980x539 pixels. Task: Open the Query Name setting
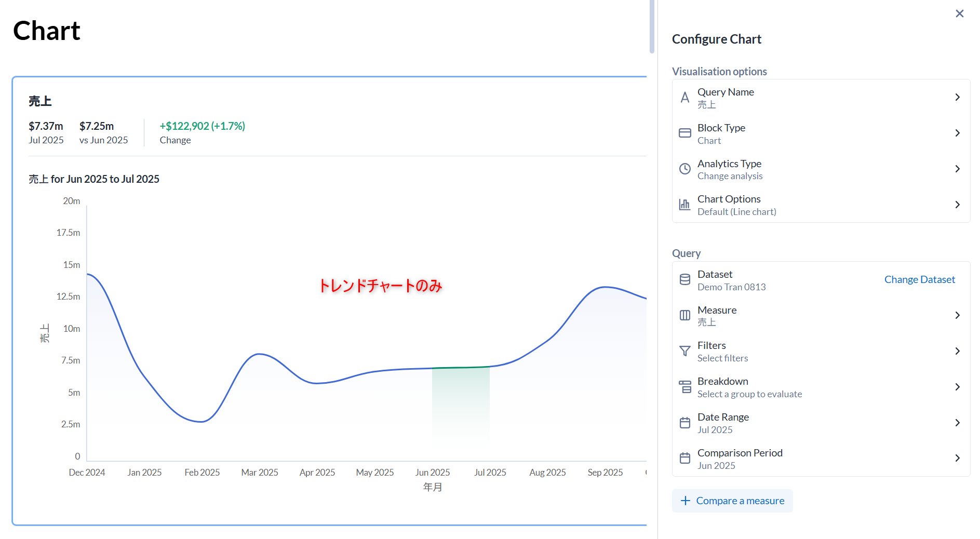coord(821,98)
